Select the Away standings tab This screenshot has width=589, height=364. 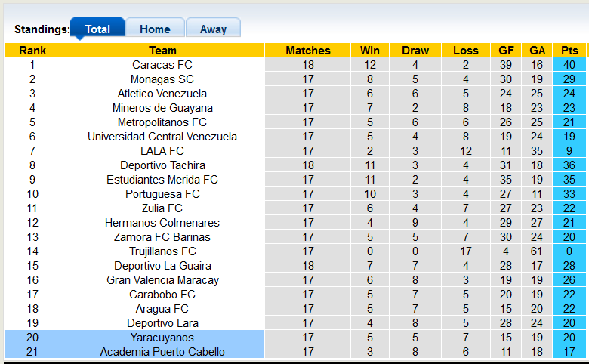(213, 29)
